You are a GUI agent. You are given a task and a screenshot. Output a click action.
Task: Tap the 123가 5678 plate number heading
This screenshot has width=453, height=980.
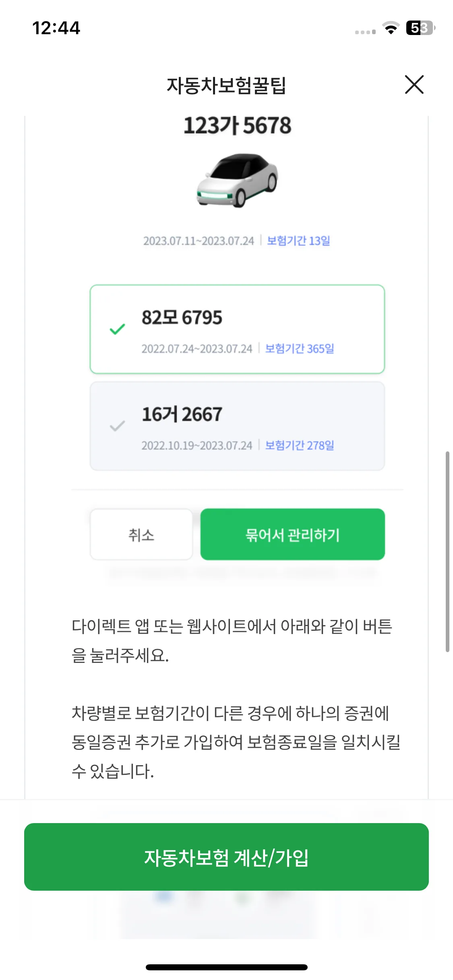pyautogui.click(x=238, y=125)
